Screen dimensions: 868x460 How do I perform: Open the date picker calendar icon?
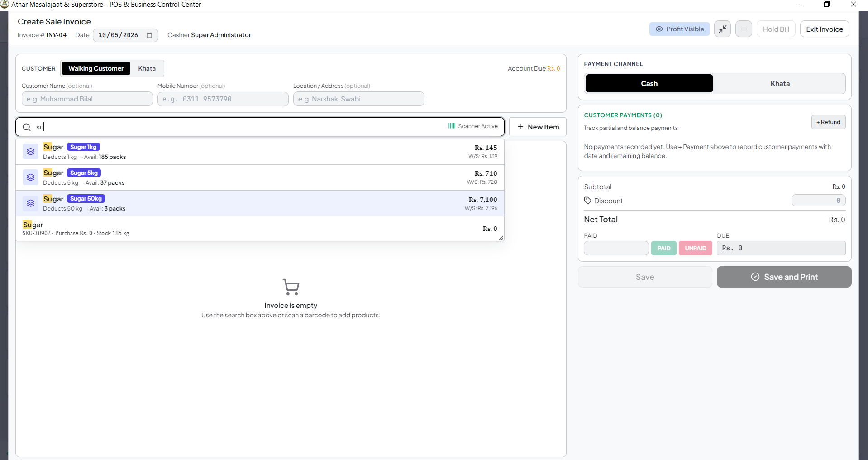click(149, 35)
